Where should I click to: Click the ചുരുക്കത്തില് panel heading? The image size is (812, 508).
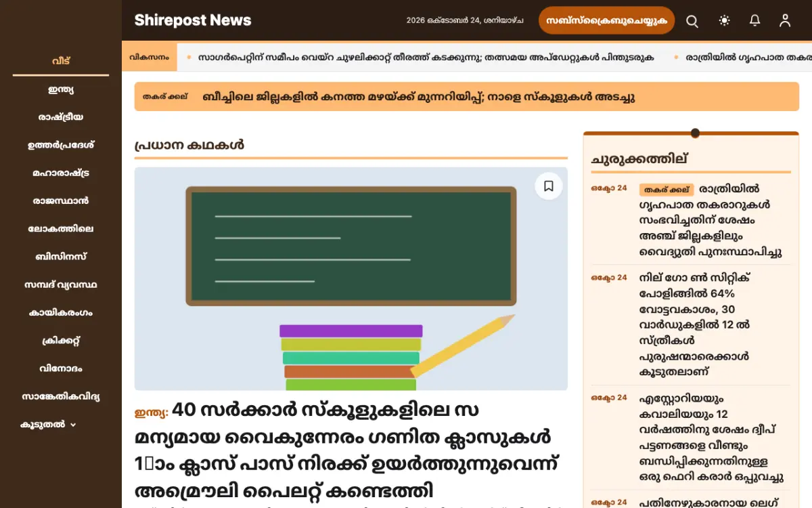[x=639, y=159]
